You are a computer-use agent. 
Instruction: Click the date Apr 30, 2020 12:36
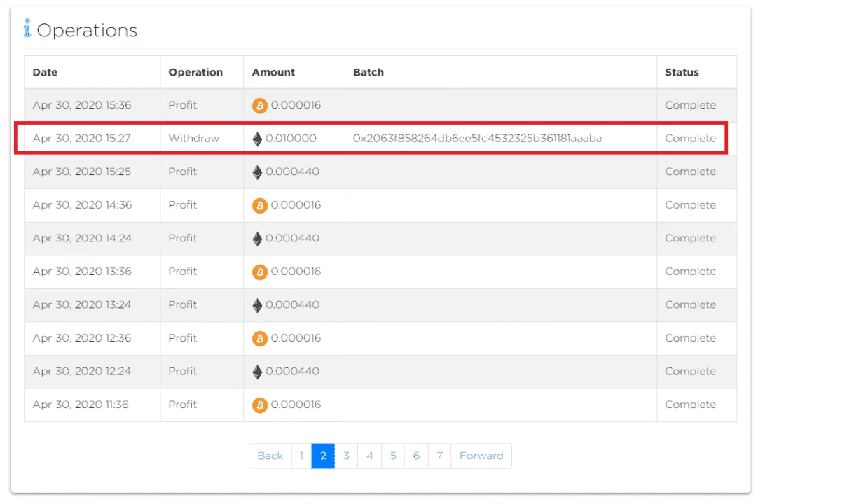81,338
